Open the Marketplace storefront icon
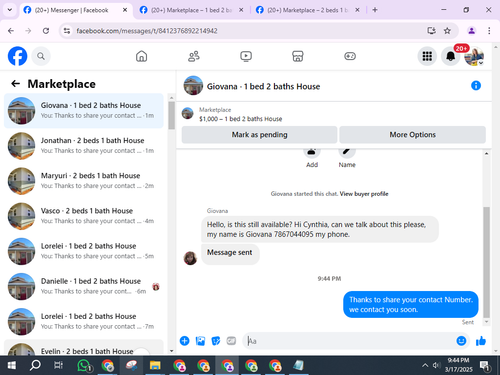The width and height of the screenshot is (500, 375). pyautogui.click(x=298, y=56)
